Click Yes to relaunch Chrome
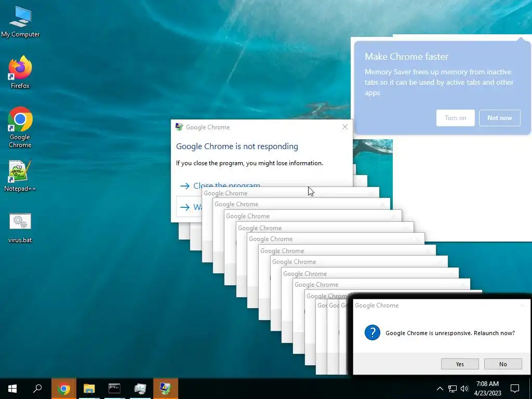Viewport: 532px width, 399px height. [x=460, y=364]
